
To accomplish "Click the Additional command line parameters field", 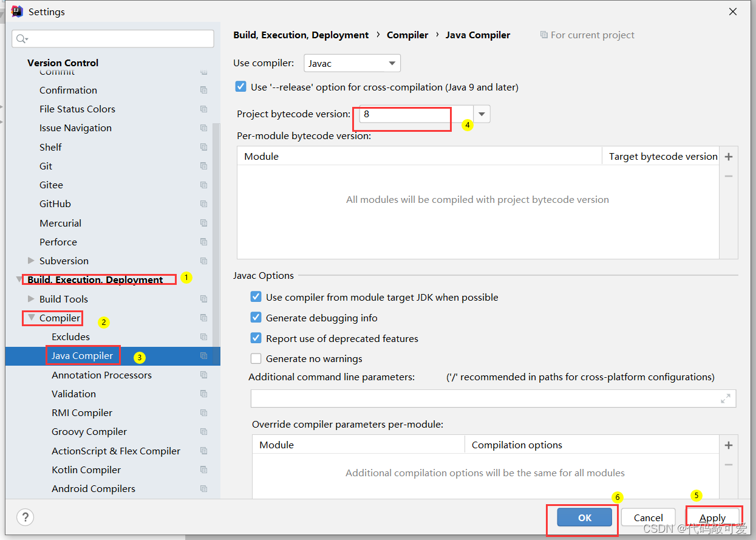I will point(493,398).
